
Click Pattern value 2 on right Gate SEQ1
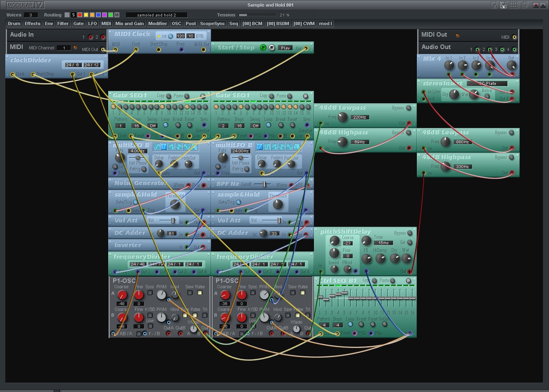pyautogui.click(x=223, y=126)
